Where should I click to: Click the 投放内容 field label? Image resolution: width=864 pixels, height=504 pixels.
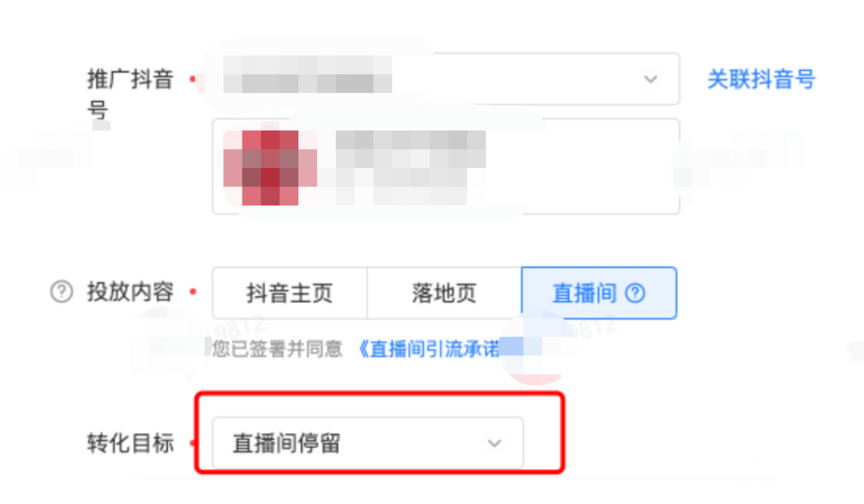130,291
